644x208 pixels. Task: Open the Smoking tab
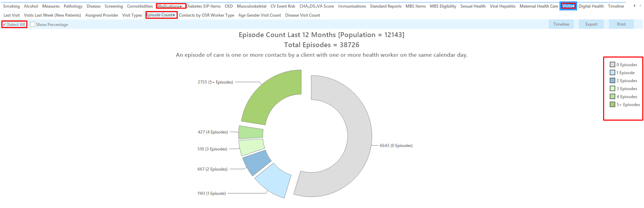click(x=11, y=6)
